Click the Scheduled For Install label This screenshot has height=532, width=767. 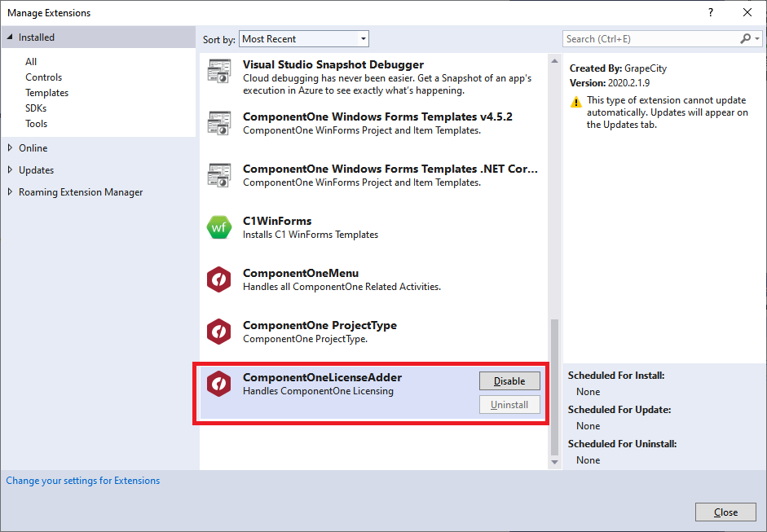pyautogui.click(x=616, y=376)
